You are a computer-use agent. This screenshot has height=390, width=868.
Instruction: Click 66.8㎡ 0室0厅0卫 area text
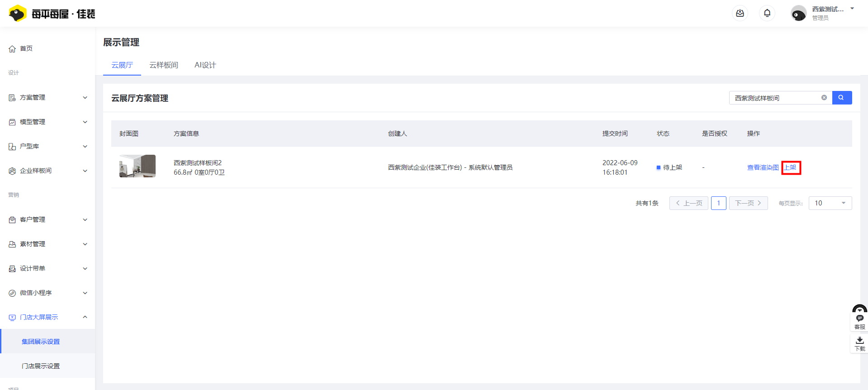(199, 172)
